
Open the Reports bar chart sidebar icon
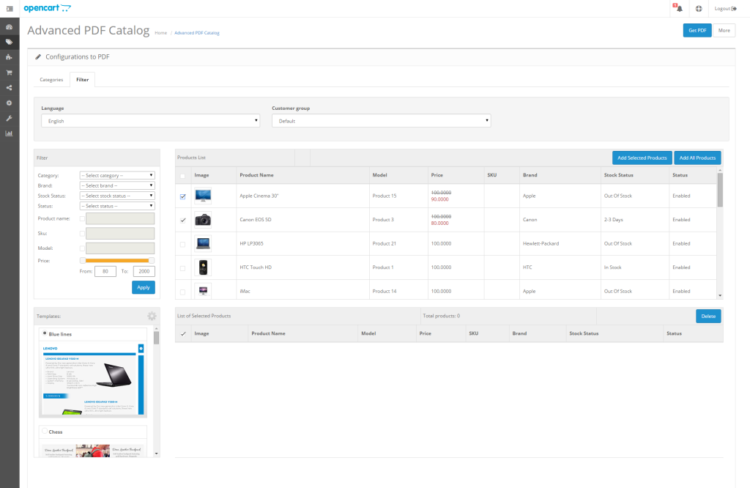point(9,133)
